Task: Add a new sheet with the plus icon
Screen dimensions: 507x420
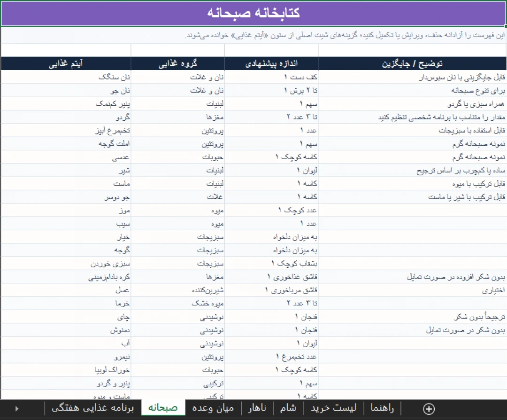Action: [429, 409]
